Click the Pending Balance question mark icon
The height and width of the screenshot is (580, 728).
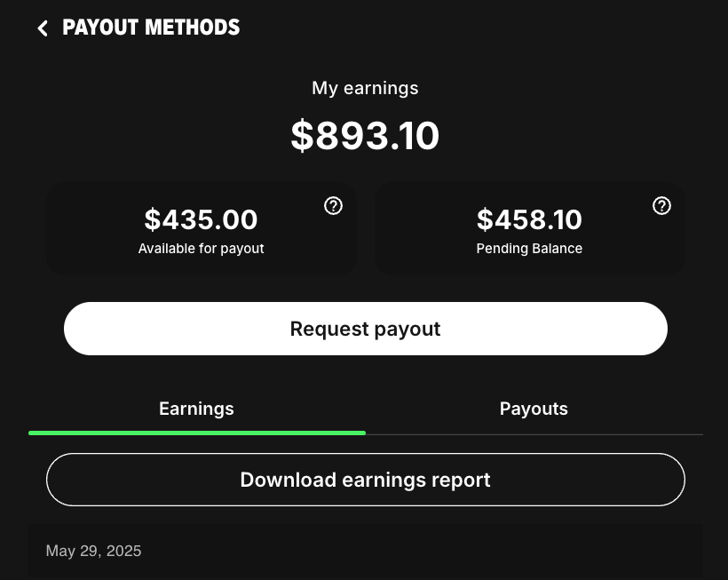[x=661, y=206]
